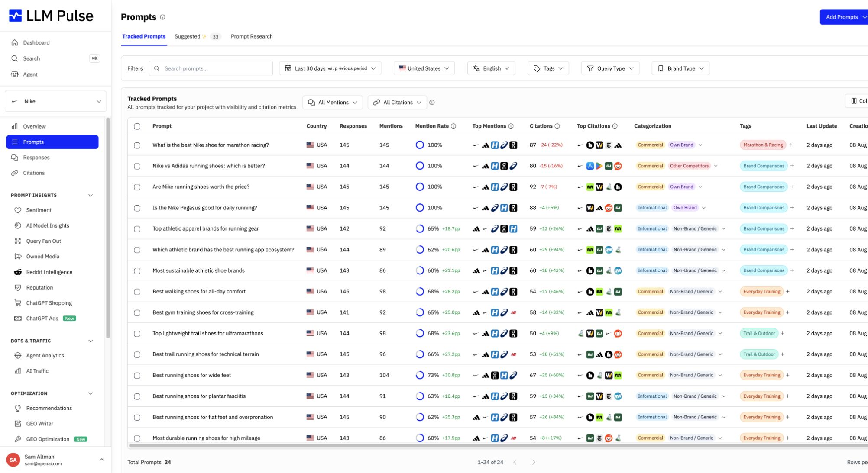Screen dimensions: 868x473
Task: Open the Last 30 days date range dropdown
Action: 330,68
